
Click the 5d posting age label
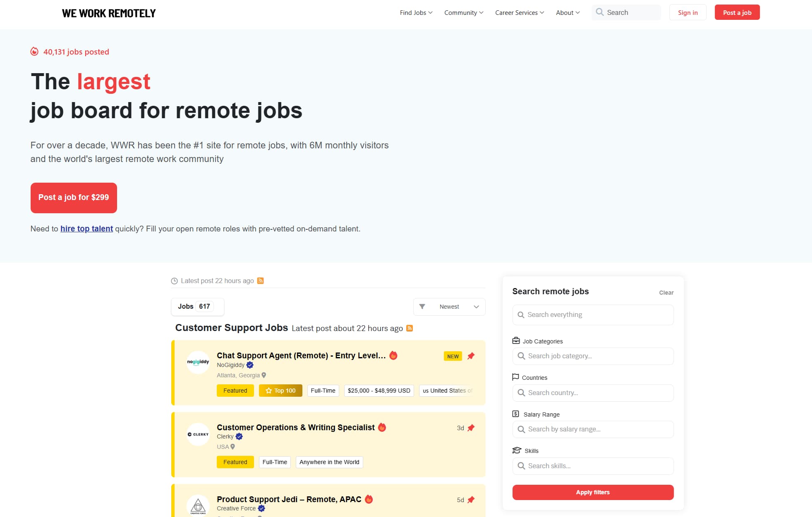[x=460, y=500]
